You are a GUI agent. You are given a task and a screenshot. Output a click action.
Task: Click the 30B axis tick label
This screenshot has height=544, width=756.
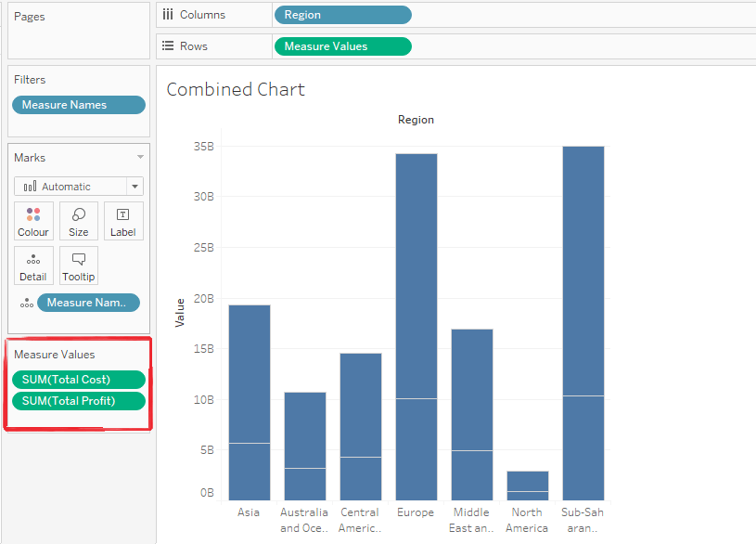pyautogui.click(x=204, y=197)
